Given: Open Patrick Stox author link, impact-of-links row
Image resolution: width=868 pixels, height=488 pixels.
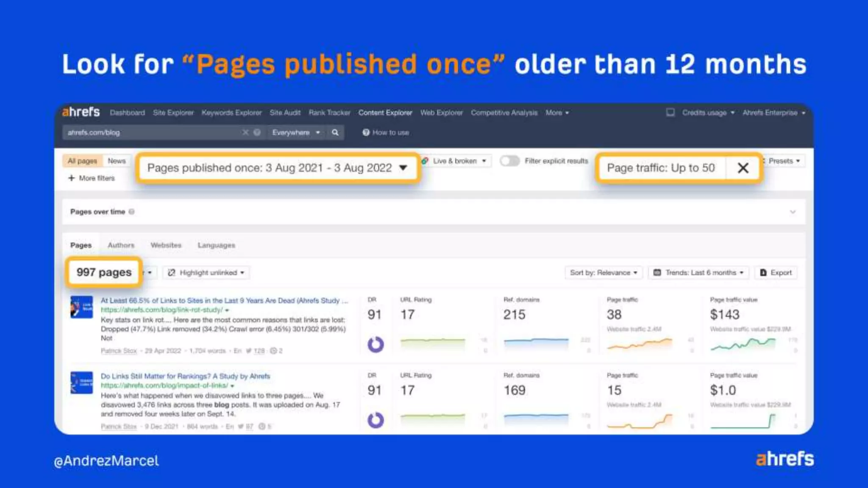Looking at the screenshot, I should tap(119, 427).
